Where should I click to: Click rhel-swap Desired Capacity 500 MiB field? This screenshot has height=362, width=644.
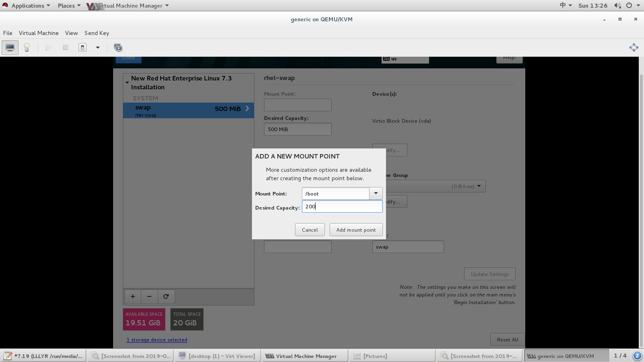pyautogui.click(x=298, y=129)
